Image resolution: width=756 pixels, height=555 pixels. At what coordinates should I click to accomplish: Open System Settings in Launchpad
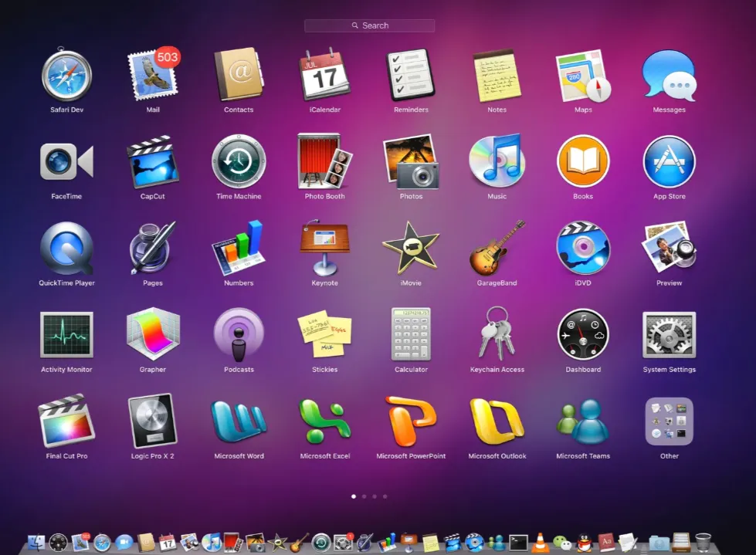point(670,334)
